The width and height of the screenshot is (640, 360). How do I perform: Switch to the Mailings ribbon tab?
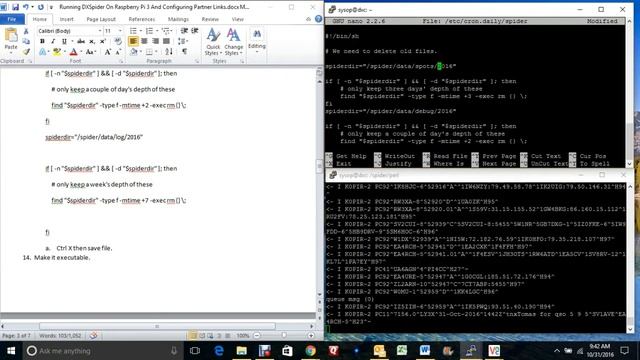[x=178, y=19]
